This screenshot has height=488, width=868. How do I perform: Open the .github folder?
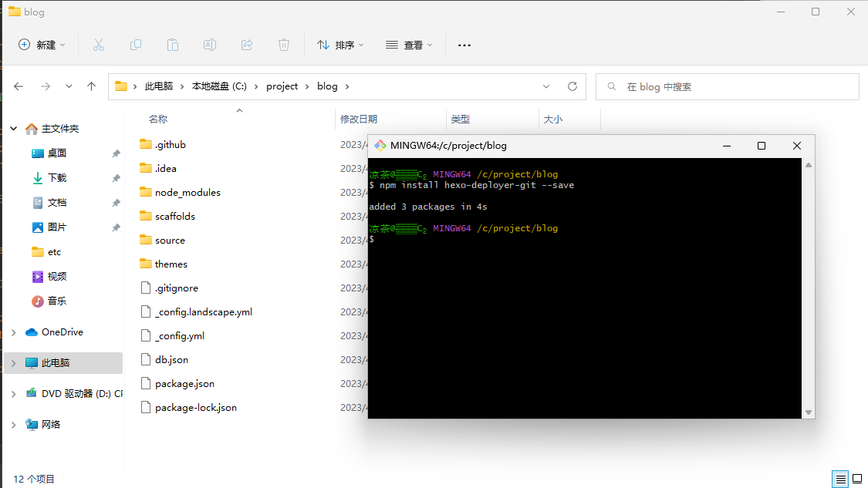coord(162,144)
